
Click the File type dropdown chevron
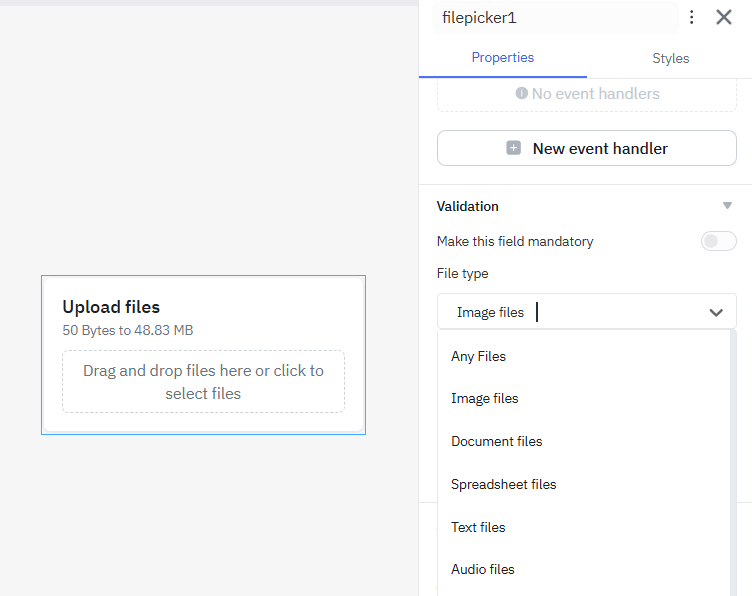pos(716,312)
